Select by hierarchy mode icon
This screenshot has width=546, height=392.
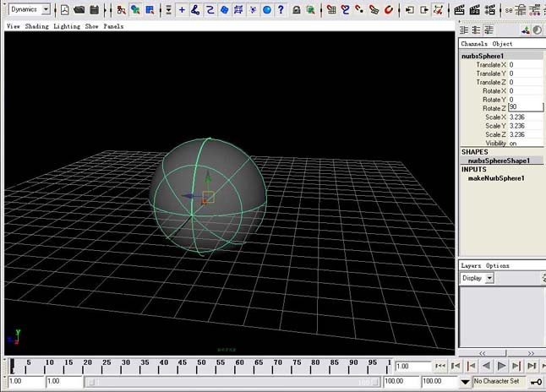(121, 10)
